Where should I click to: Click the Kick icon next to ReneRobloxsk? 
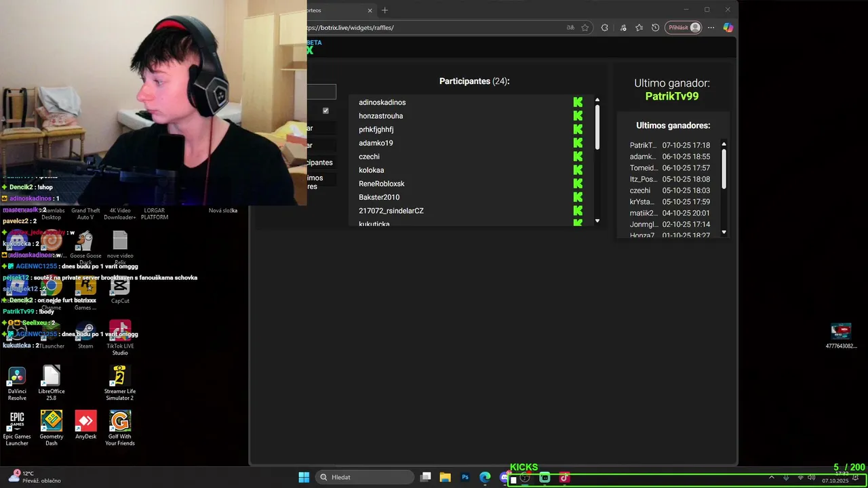(x=578, y=184)
